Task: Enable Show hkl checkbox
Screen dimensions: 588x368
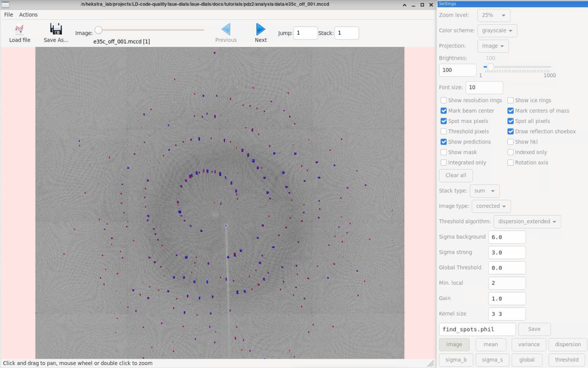Action: (x=511, y=142)
